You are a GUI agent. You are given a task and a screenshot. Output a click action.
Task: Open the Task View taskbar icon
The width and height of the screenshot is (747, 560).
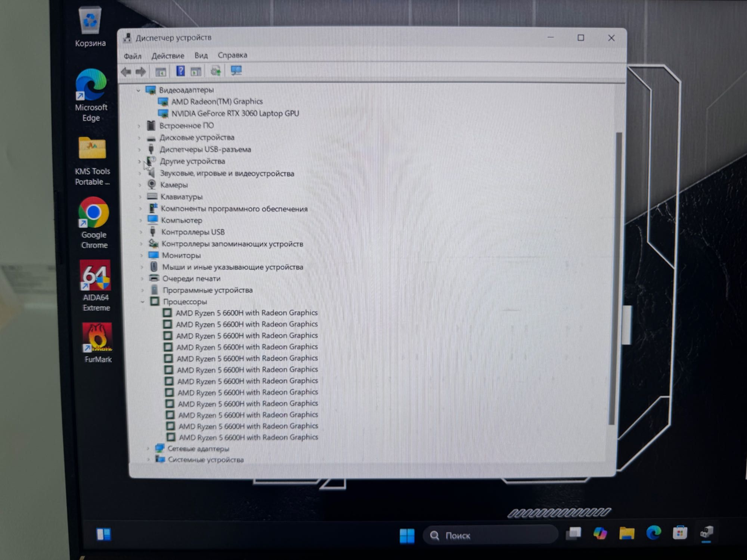(x=573, y=534)
